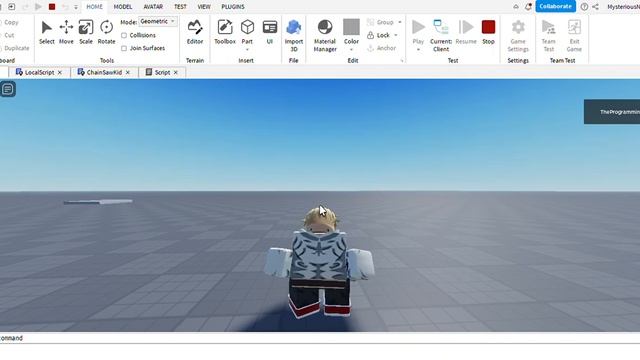Expand the Group dropdown arrow
The width and height of the screenshot is (640, 360).
[400, 22]
